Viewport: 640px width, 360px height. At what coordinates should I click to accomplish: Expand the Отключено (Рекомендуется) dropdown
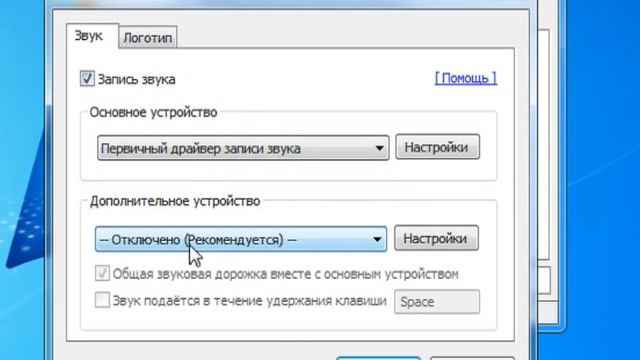coord(241,239)
